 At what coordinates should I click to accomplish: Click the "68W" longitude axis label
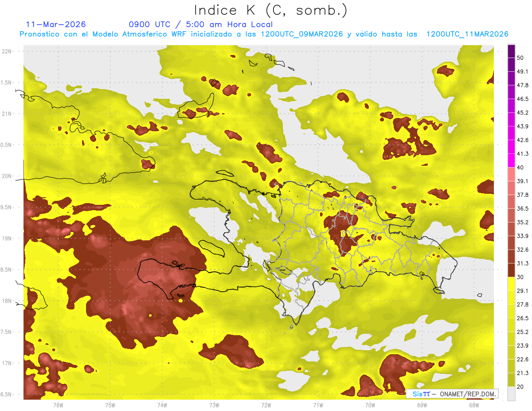474,405
